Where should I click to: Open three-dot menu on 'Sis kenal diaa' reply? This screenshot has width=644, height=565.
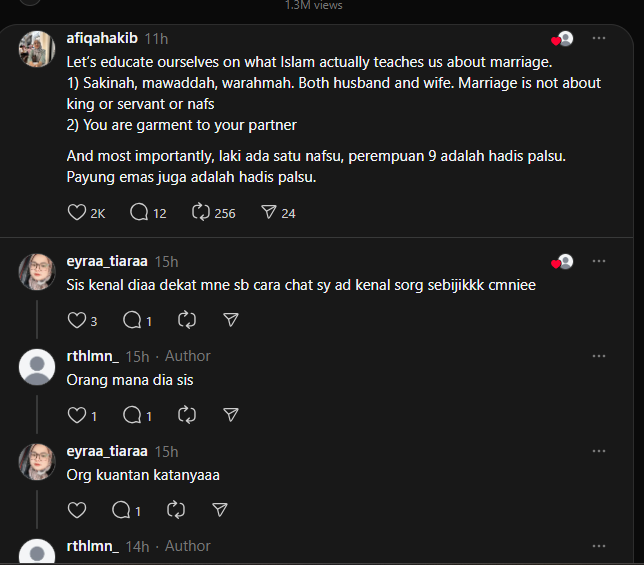point(599,261)
